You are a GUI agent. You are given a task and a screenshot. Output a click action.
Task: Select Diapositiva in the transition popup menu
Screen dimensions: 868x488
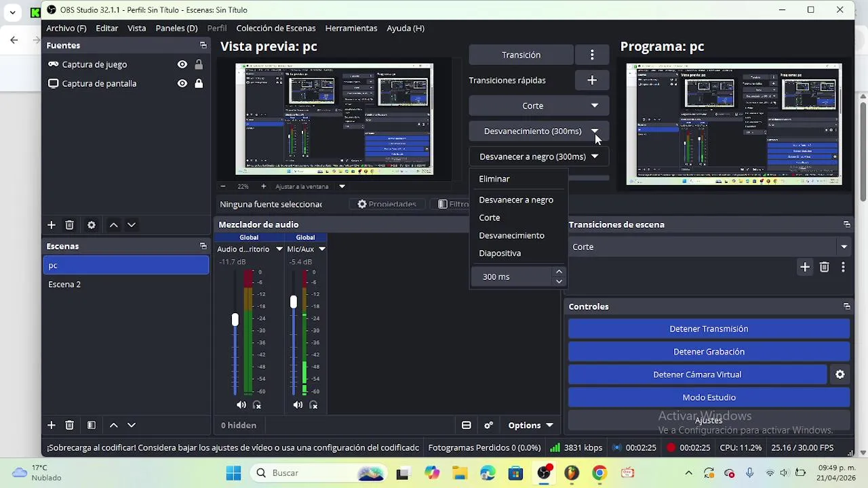pos(517,253)
